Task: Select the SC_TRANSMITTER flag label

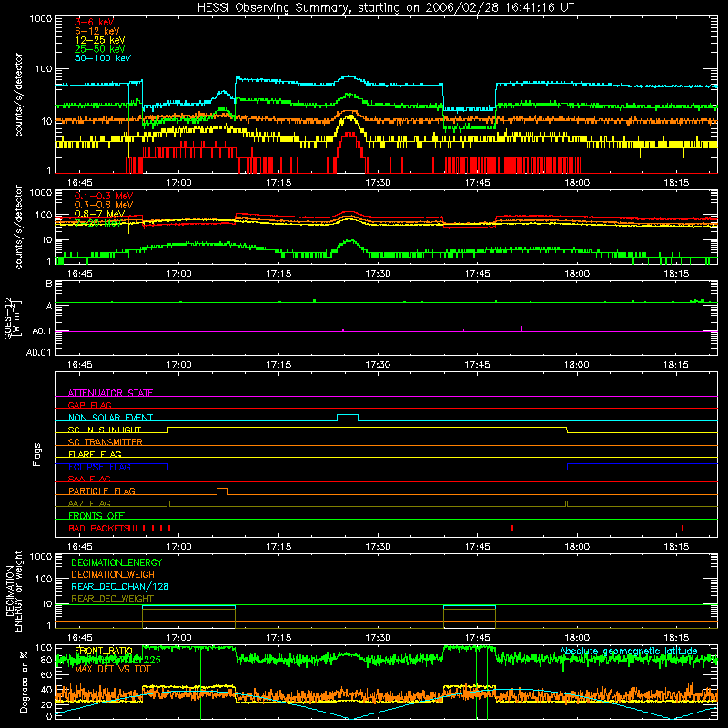Action: [x=106, y=442]
